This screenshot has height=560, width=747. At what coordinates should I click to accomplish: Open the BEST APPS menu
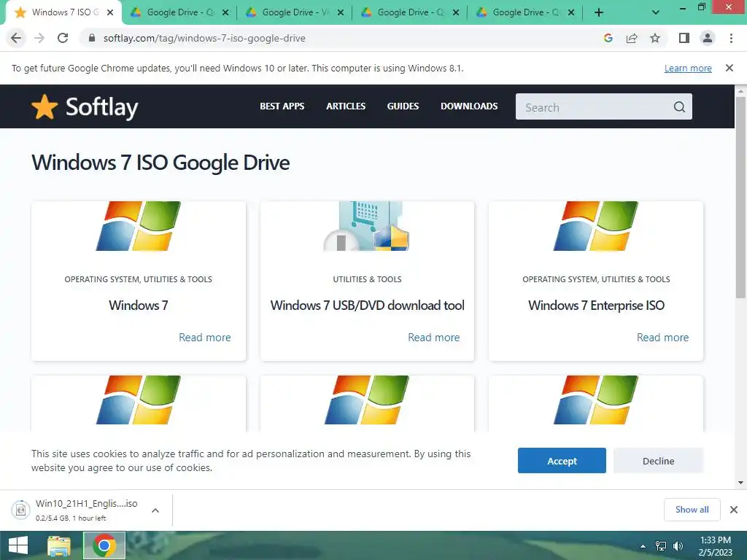point(282,106)
